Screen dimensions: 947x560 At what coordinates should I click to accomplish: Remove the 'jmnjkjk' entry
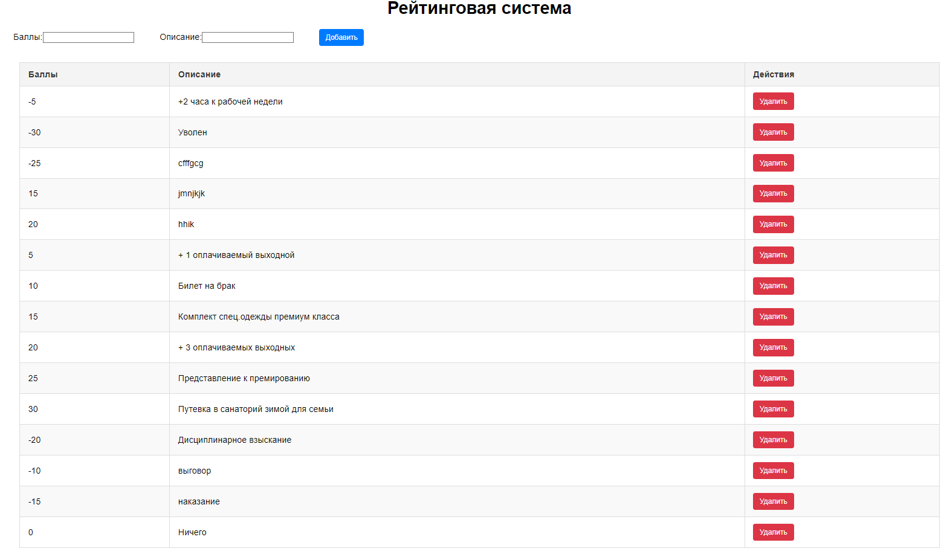pos(773,193)
